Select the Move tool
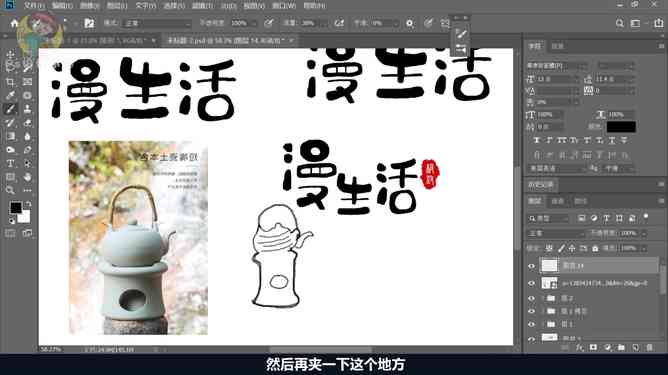This screenshot has width=668, height=375. coord(10,54)
